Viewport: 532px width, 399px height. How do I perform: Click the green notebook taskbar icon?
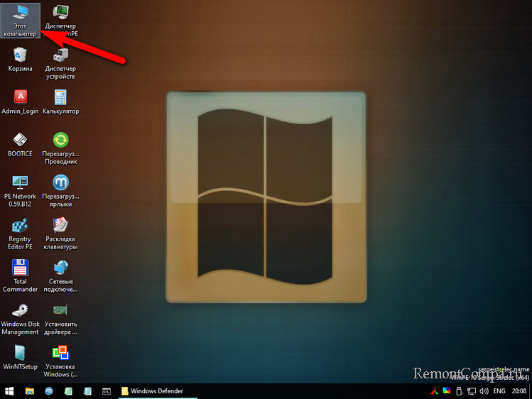pos(68,391)
